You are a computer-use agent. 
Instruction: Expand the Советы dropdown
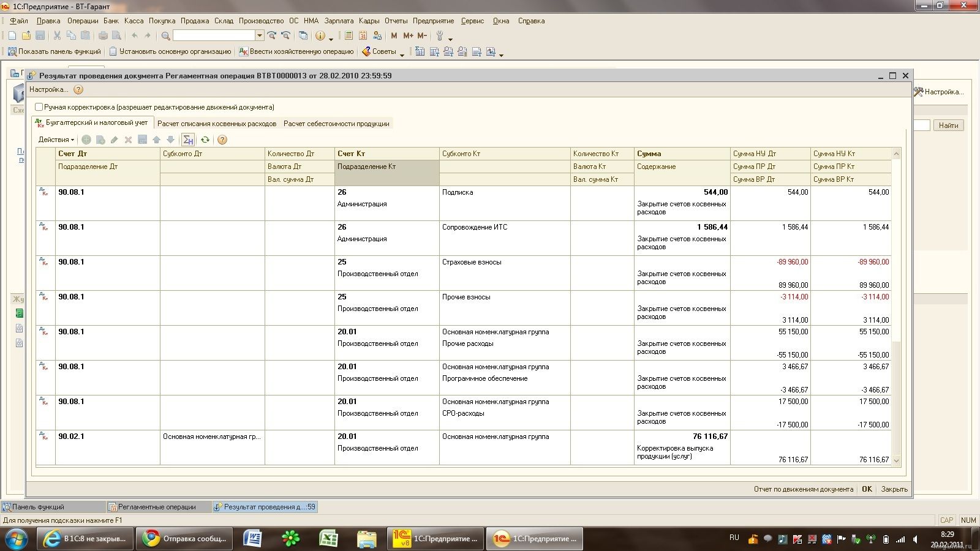(402, 54)
